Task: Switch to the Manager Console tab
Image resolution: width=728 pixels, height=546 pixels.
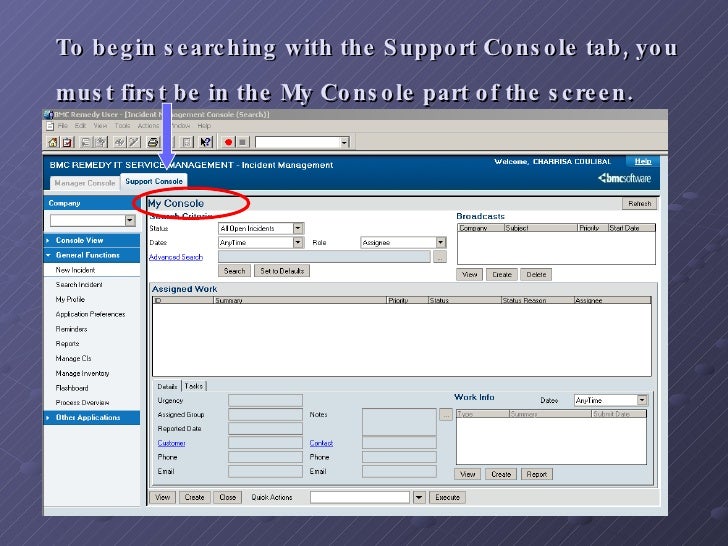Action: point(84,183)
